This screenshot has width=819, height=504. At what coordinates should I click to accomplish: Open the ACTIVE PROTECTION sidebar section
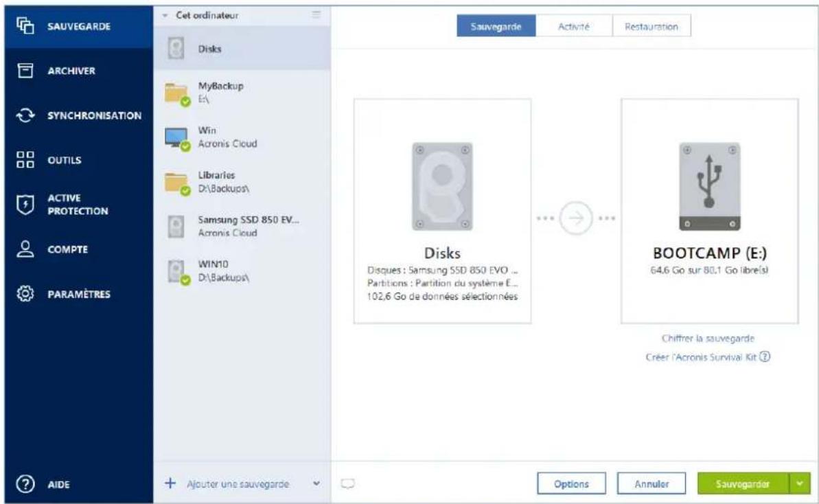coord(79,205)
